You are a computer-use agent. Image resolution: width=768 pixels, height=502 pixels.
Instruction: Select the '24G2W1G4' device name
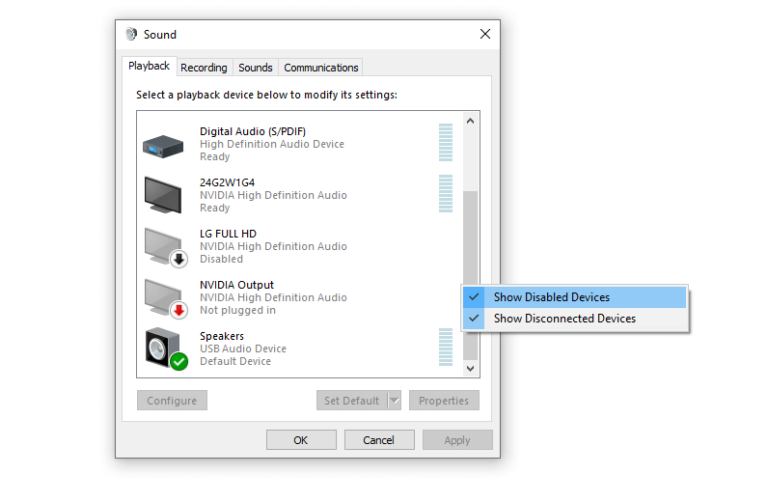(x=227, y=183)
